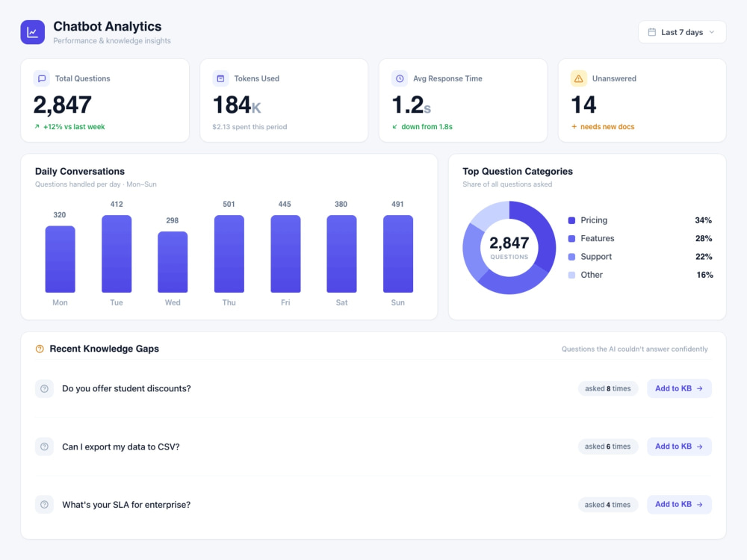Select the Saturday bar showing 380

point(341,254)
